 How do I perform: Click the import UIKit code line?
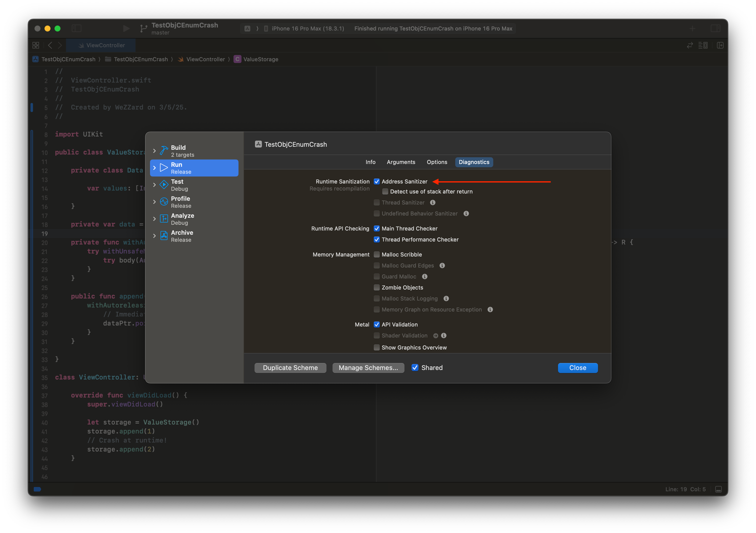[79, 134]
